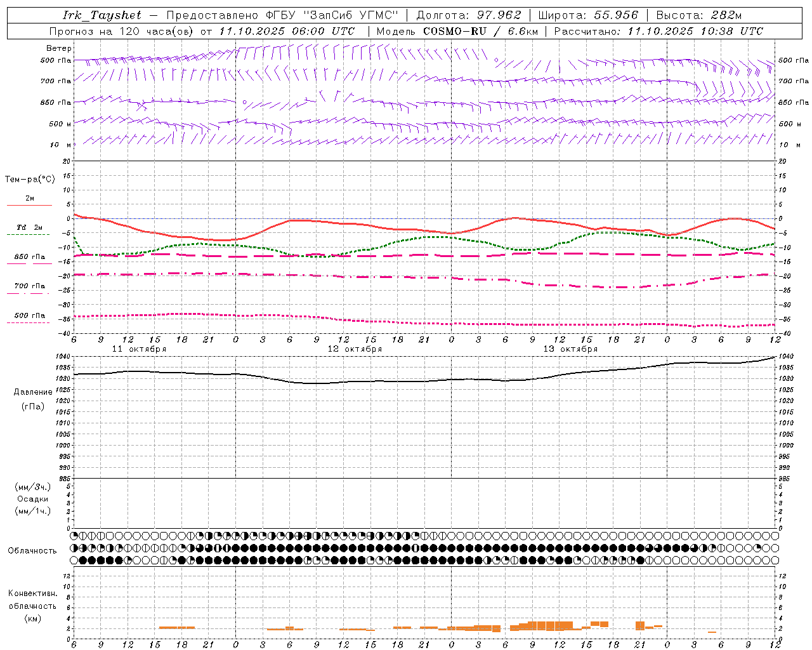Click 'Прогноз на 120 часа(ов)' text
The width and height of the screenshot is (812, 650).
tap(122, 31)
